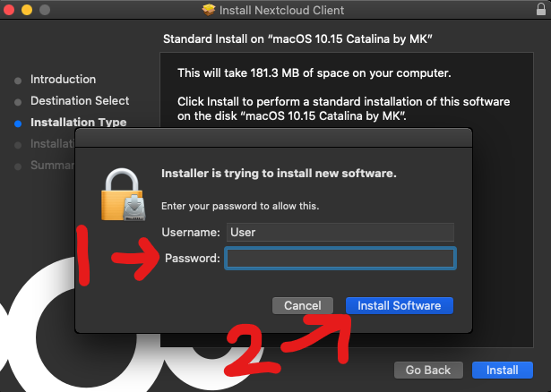Minimize the installer with the yellow button

27,10
